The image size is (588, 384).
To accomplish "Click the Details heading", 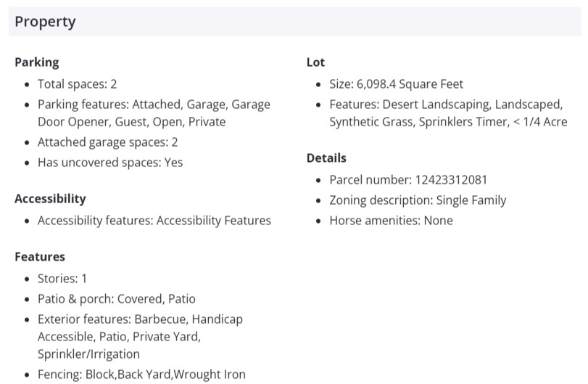I will [x=326, y=158].
